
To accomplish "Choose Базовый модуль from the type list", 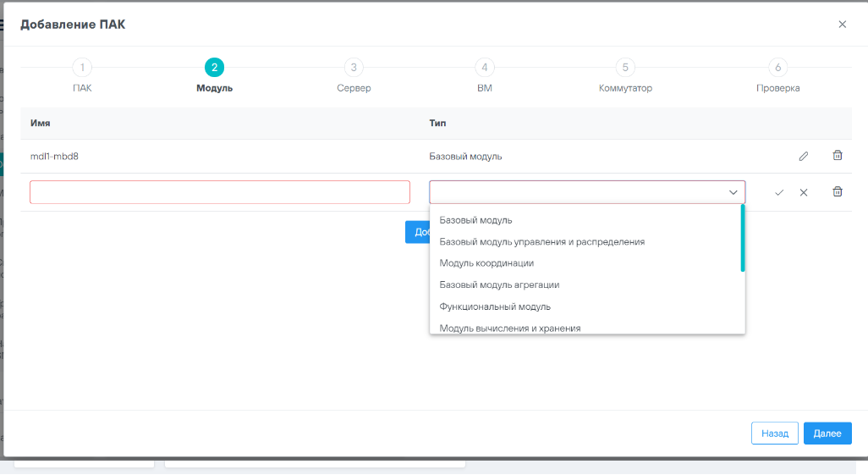I will tap(475, 220).
